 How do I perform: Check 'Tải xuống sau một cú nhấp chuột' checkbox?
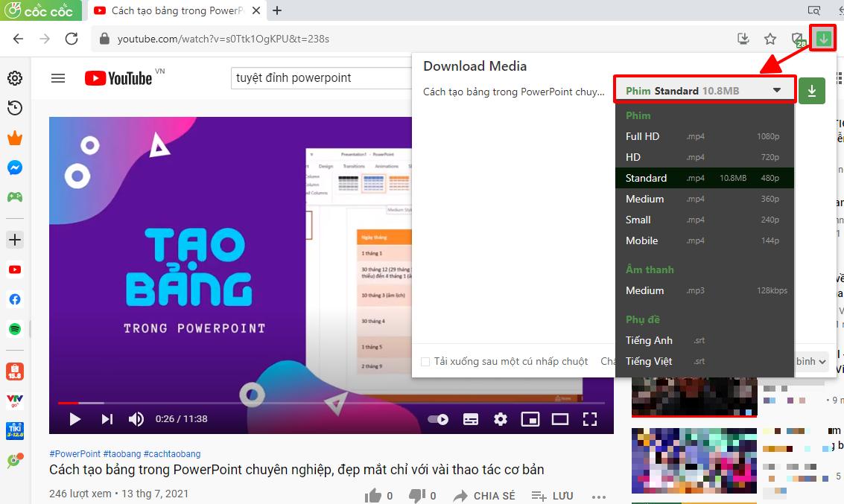pos(425,362)
